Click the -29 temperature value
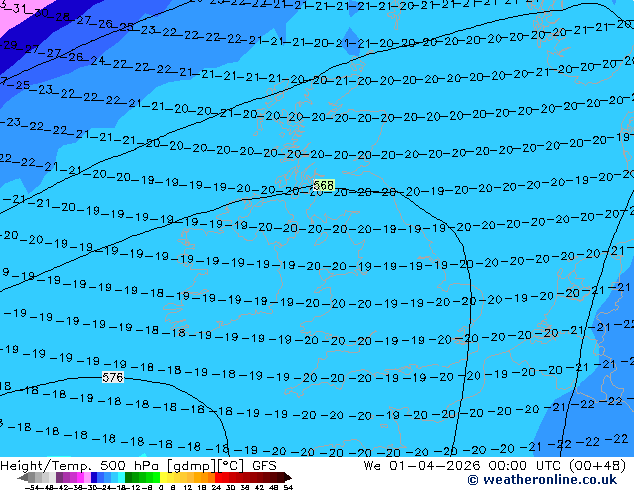 [x=9, y=44]
